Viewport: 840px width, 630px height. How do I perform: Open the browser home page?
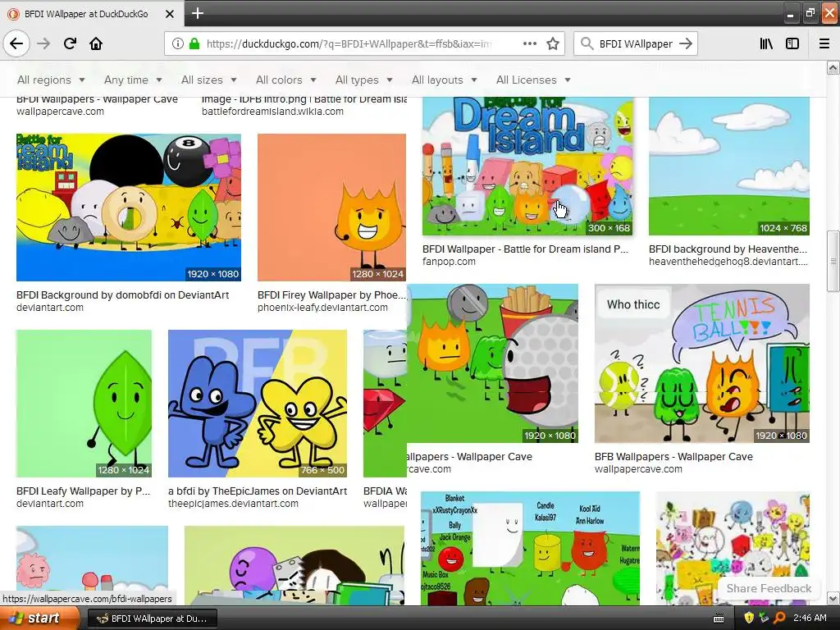coord(96,43)
